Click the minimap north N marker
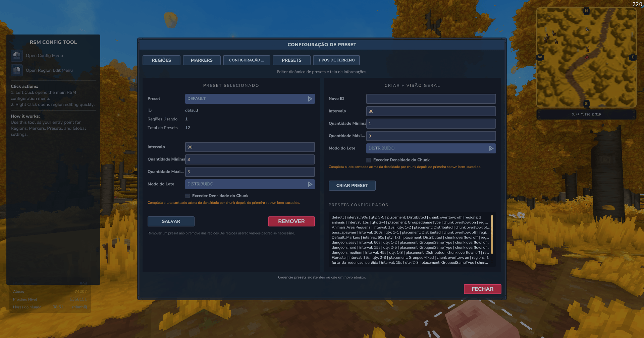Image resolution: width=644 pixels, height=338 pixels. point(586,11)
